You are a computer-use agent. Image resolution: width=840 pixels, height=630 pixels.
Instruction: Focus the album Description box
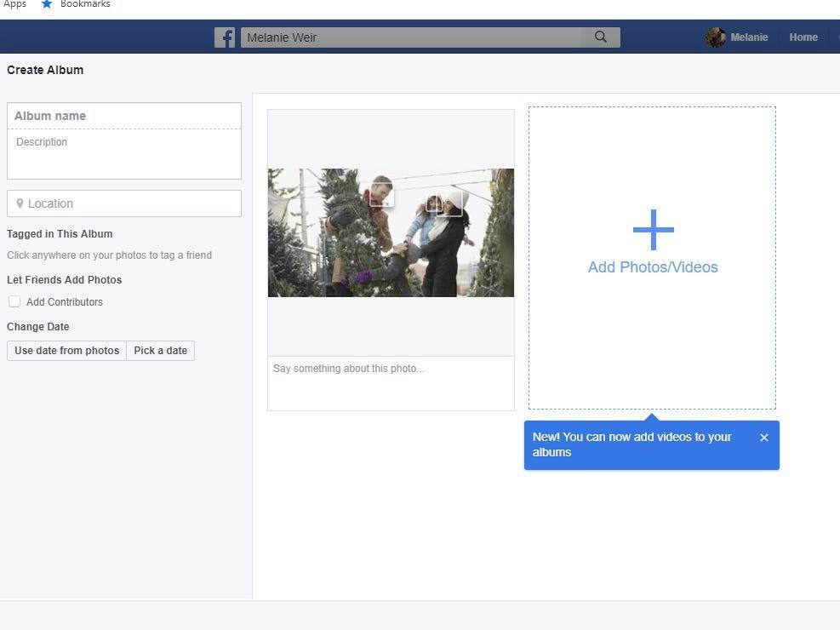124,154
